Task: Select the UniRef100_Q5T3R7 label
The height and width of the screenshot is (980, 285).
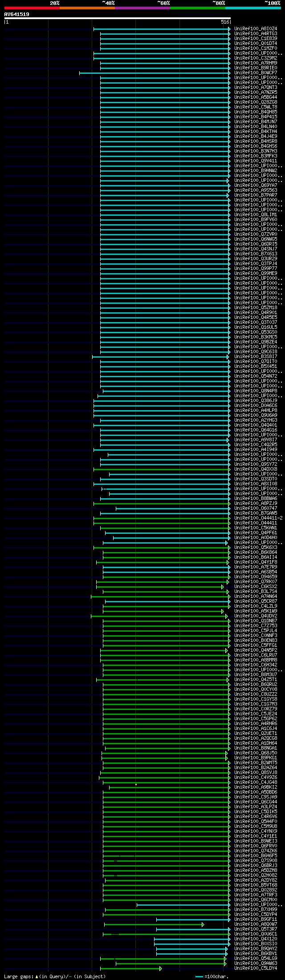Action: pos(256,929)
